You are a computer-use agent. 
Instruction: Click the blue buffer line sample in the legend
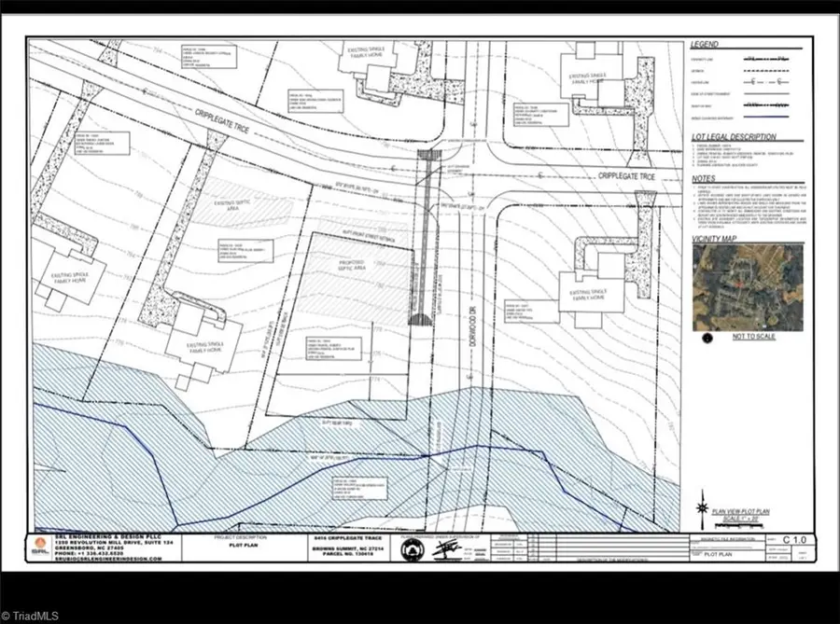[766, 117]
